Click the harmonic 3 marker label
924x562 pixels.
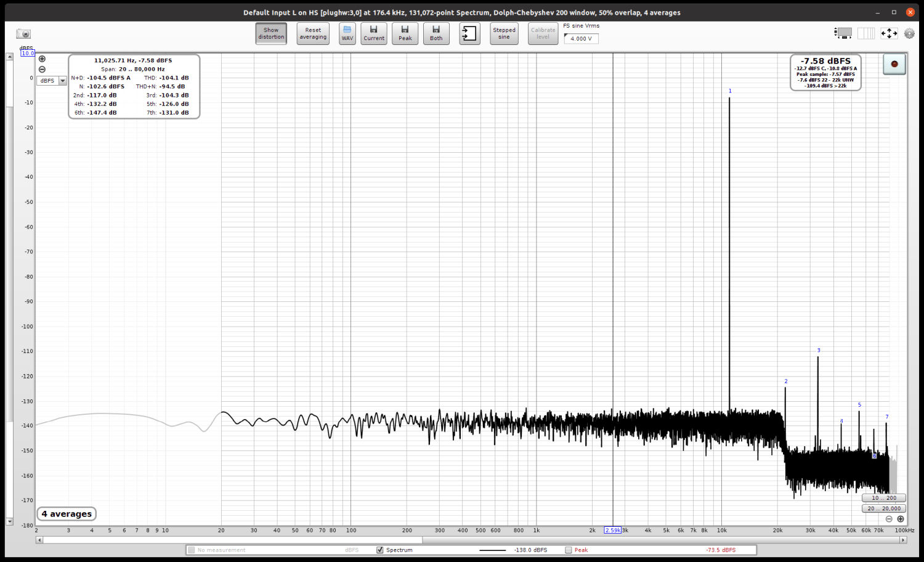click(819, 350)
